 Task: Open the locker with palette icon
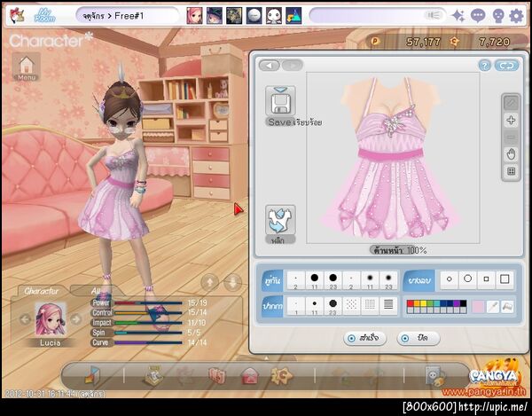pos(435,376)
